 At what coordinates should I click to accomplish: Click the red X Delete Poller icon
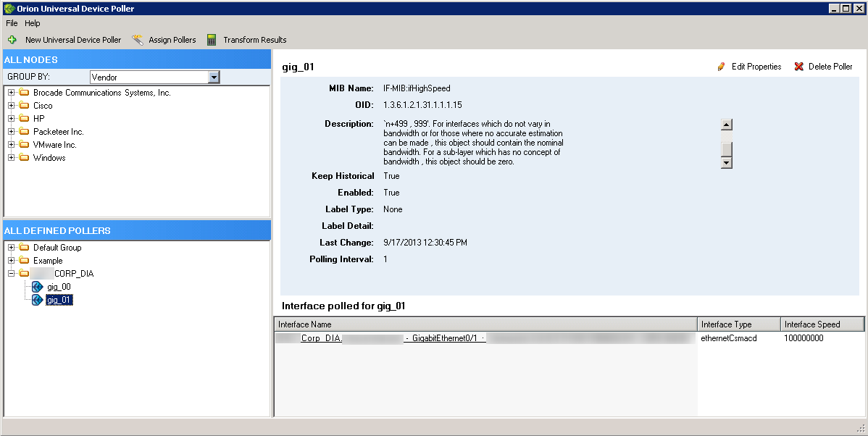798,67
